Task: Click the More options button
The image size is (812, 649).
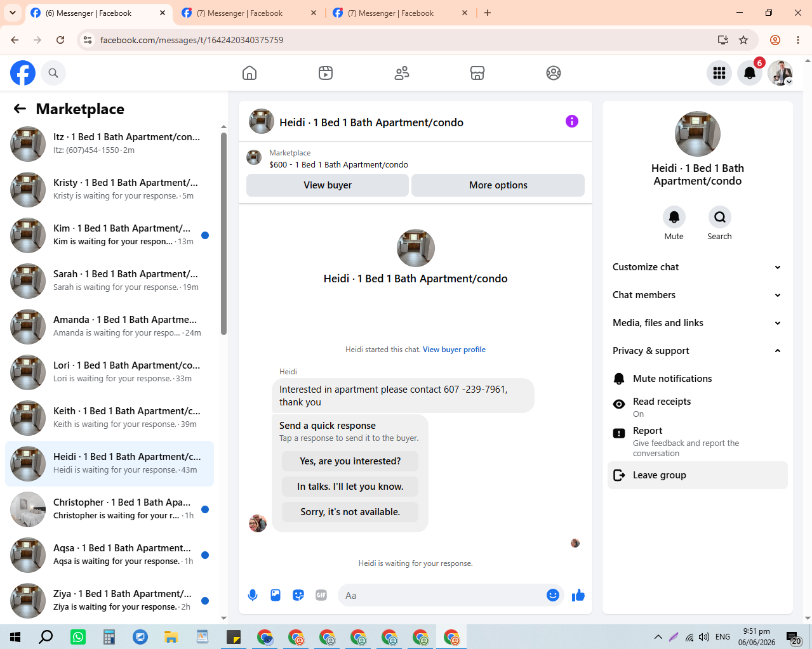Action: click(x=498, y=185)
